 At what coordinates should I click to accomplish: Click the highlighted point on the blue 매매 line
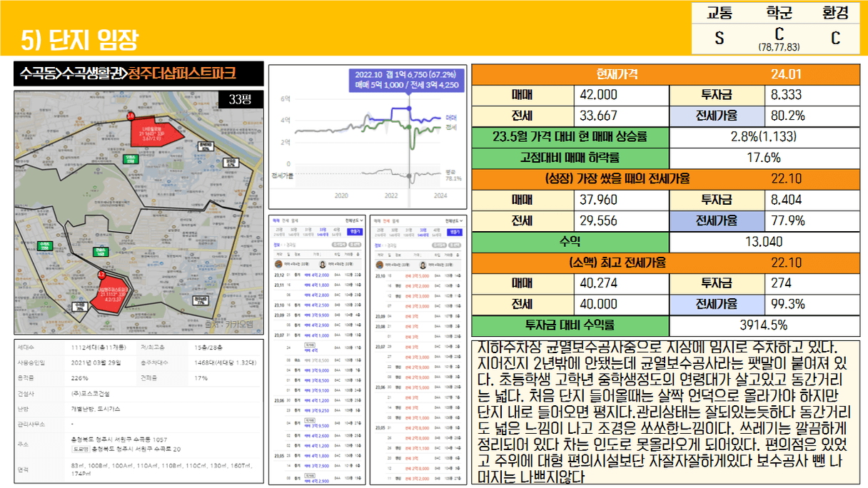(x=409, y=108)
